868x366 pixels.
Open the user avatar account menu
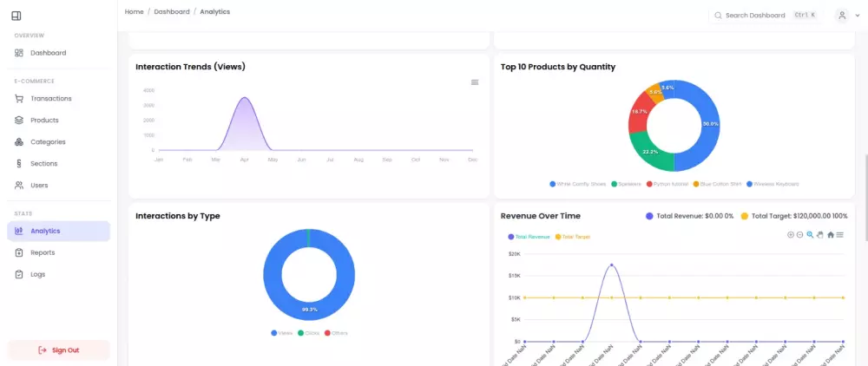click(x=842, y=16)
